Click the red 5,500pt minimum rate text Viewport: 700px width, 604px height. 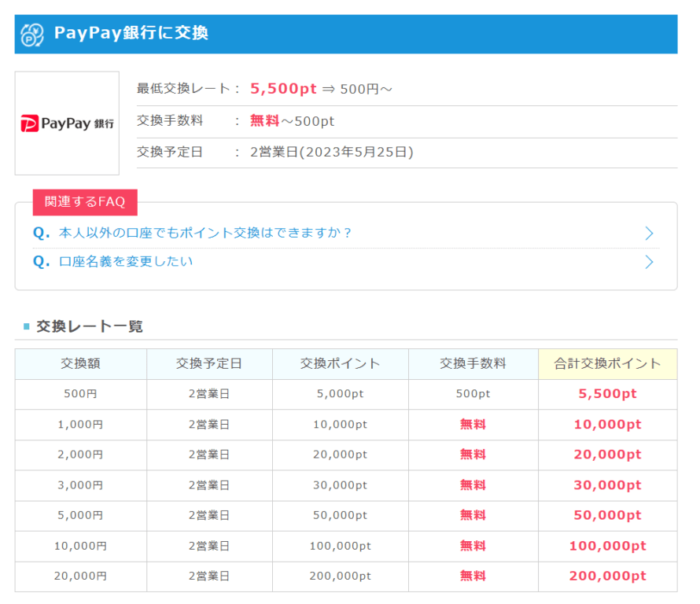pyautogui.click(x=282, y=89)
